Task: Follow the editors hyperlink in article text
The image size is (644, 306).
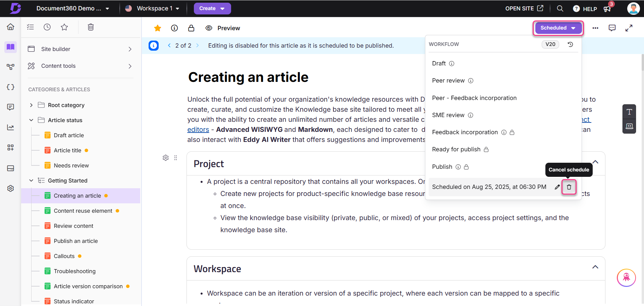Action: pyautogui.click(x=198, y=130)
